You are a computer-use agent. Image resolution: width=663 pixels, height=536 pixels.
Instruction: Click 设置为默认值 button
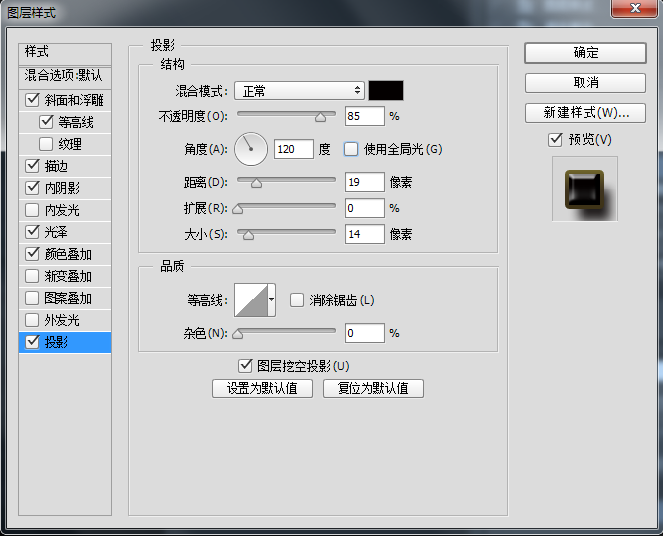click(262, 388)
